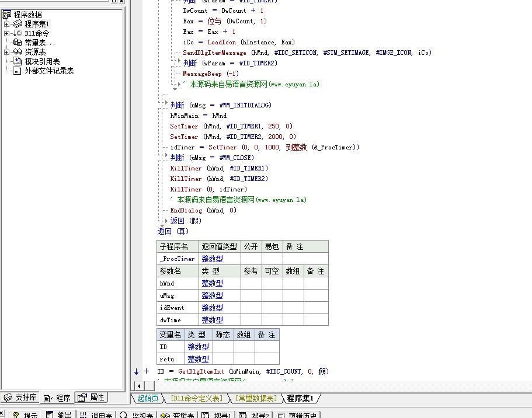Click the SendDlgItemMessage code line
The width and height of the screenshot is (532, 418).
[x=307, y=53]
